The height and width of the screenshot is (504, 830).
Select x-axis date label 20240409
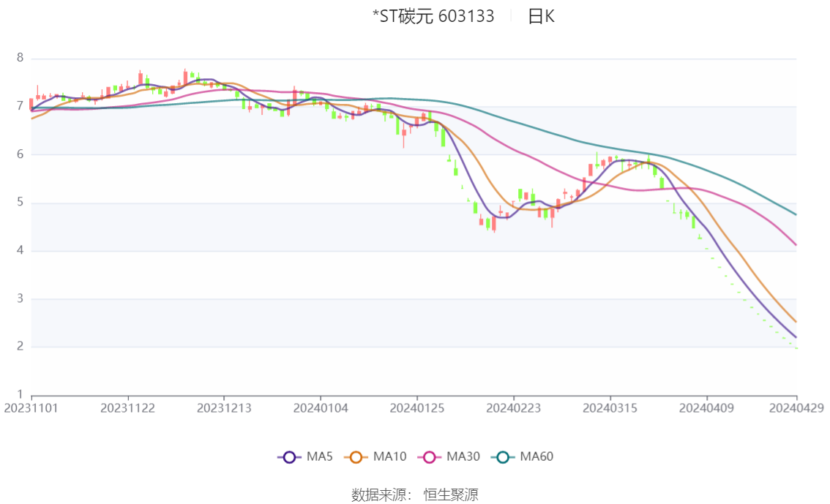[x=706, y=408]
